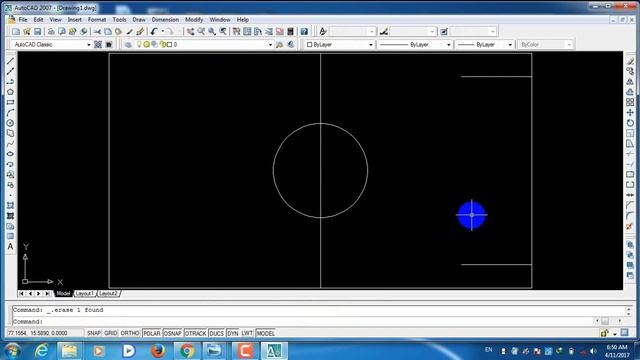Select the Polygon draw tool
Viewport: 640px width, 360px height.
pos(10,92)
